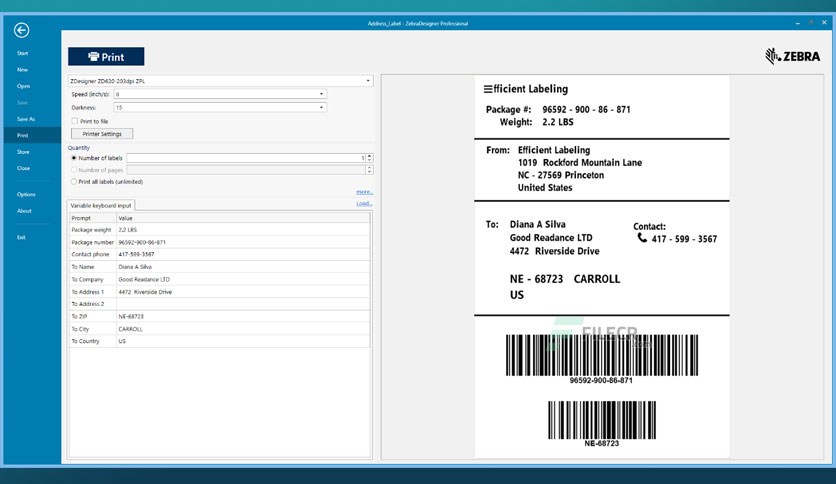Viewport: 836px width, 484px height.
Task: Click the To Name value Diana A Silva
Action: pyautogui.click(x=243, y=267)
